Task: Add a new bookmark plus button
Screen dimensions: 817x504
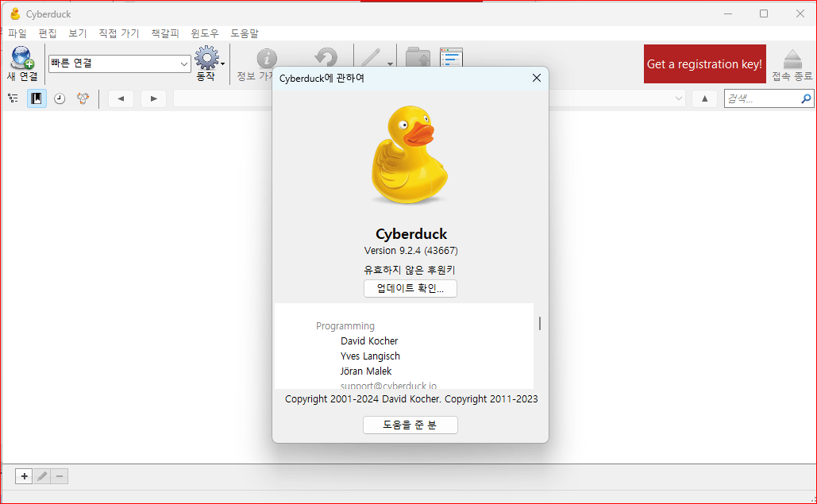Action: tap(24, 476)
